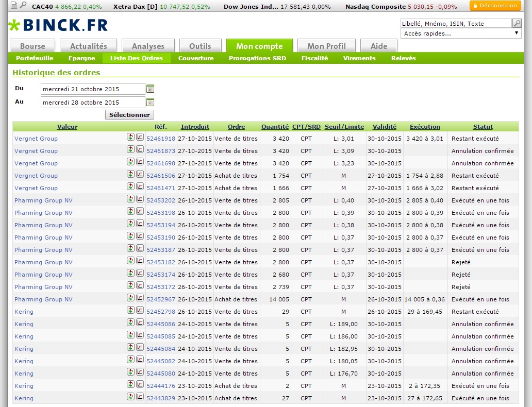Click the Libellé, Mnémo, ISIN search field
This screenshot has height=407, width=532.
point(456,23)
